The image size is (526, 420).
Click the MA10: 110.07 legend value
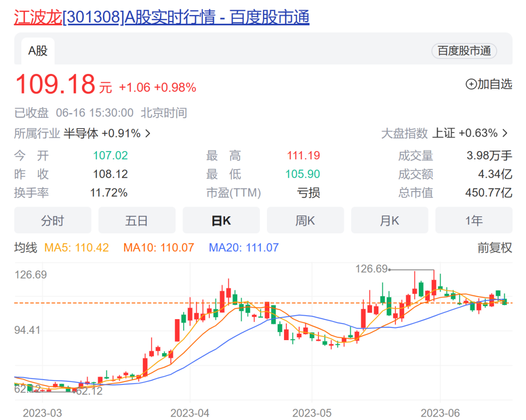[159, 248]
